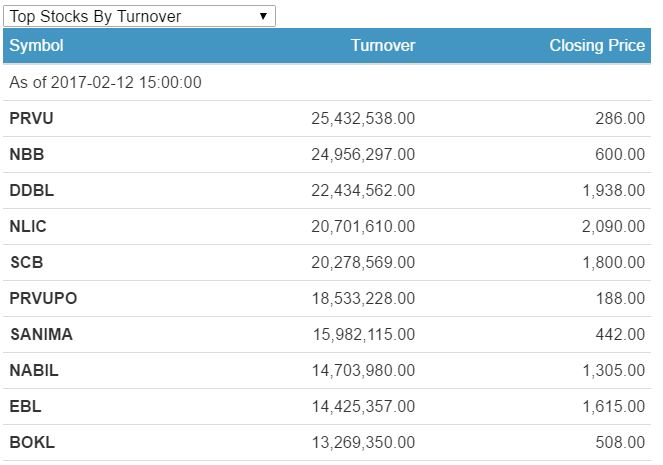Screen dimensions: 663x465
Task: Open the NABIL stock symbol
Action: tap(34, 371)
